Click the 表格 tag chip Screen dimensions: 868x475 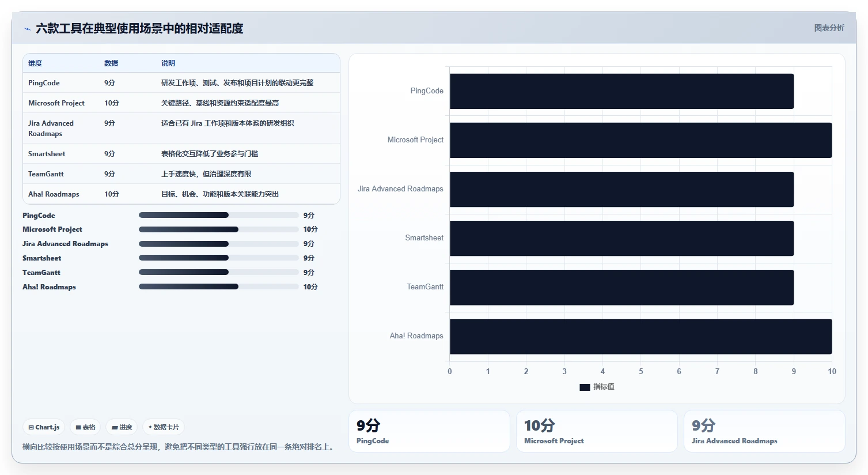click(85, 427)
